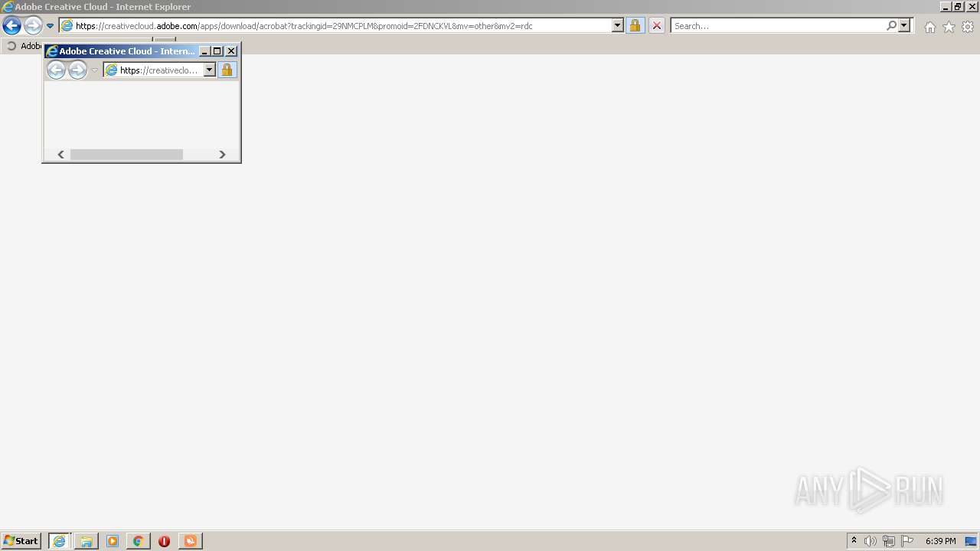Open the Tools gear icon
Screen dimensions: 980x551
968,27
